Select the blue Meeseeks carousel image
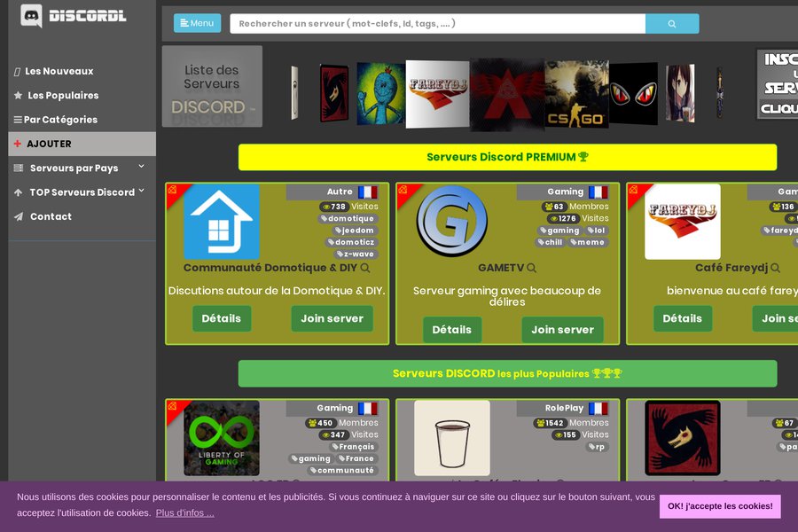The image size is (798, 532). click(381, 94)
